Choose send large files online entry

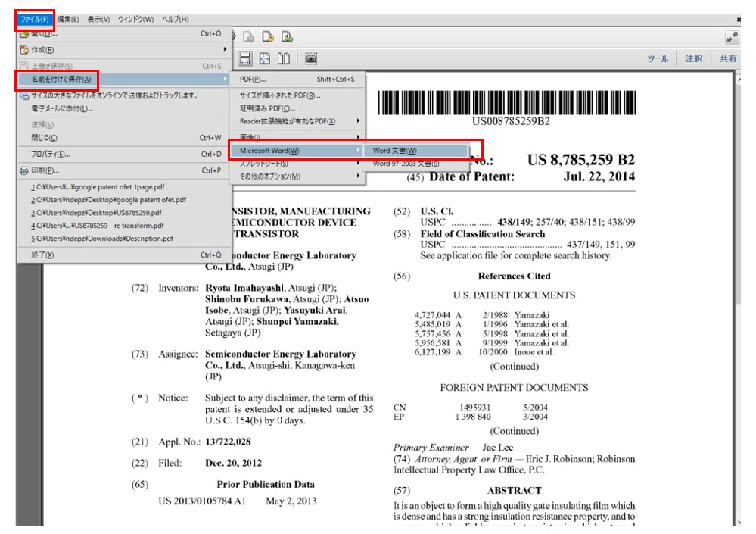124,95
